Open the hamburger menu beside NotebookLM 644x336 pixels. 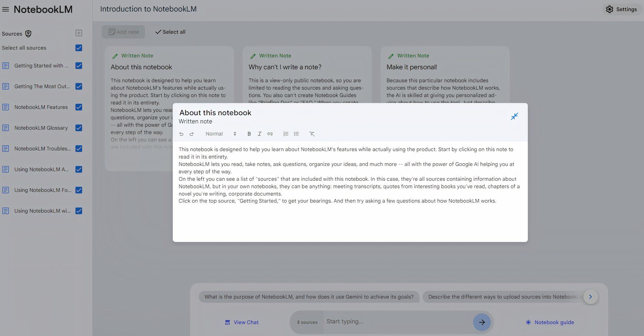(6, 9)
